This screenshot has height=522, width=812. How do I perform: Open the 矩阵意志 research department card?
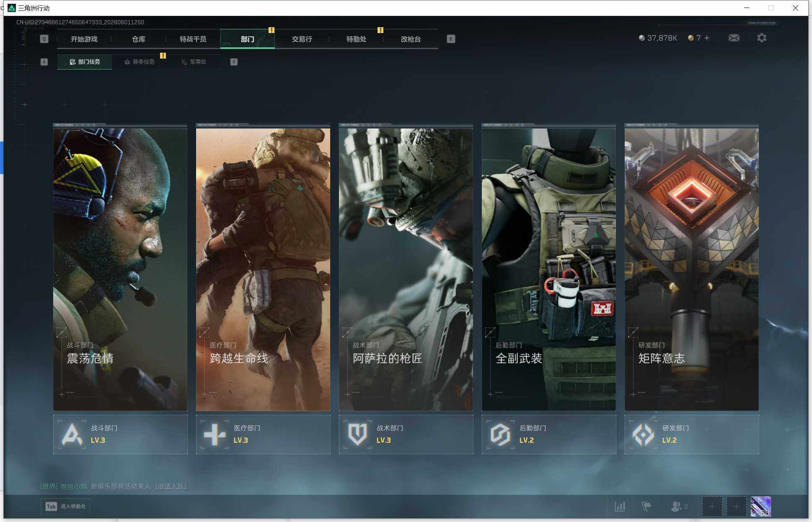[692, 269]
